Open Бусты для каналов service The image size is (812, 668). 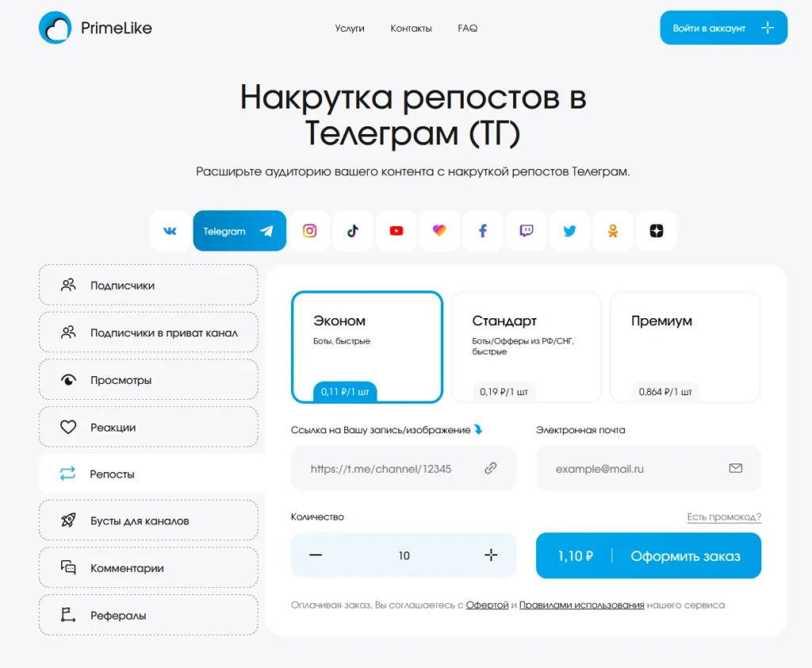148,520
